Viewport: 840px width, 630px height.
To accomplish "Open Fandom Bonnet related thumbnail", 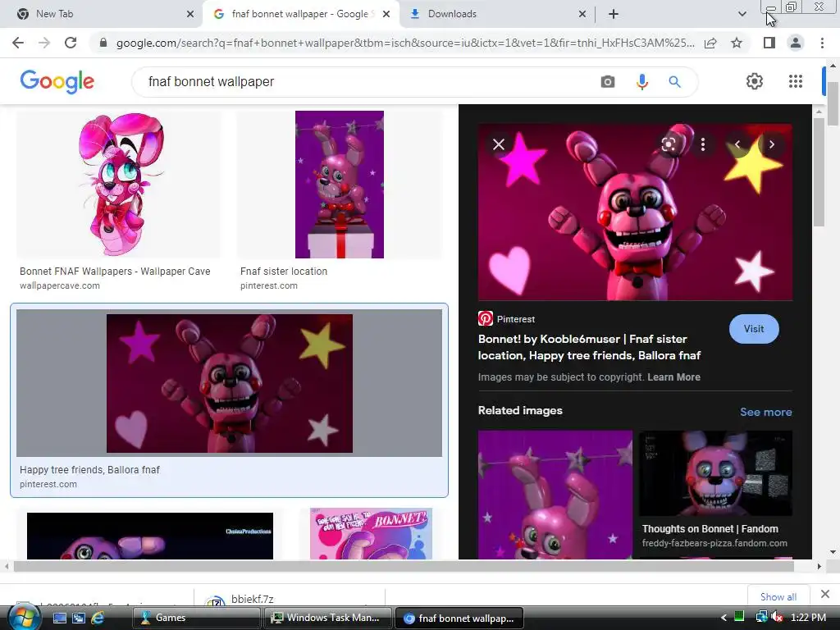I will [715, 473].
